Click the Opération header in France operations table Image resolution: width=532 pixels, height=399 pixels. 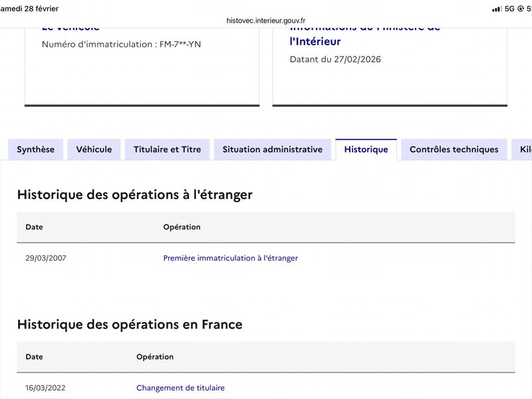pyautogui.click(x=155, y=356)
